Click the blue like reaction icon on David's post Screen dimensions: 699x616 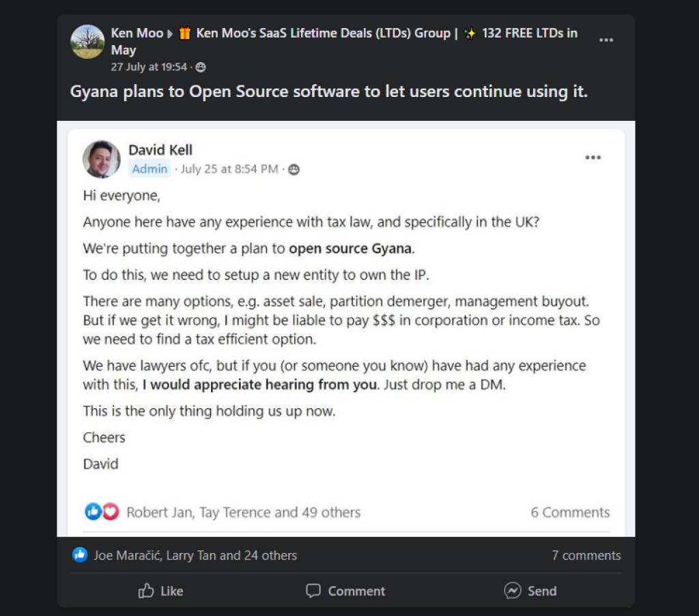(x=93, y=512)
